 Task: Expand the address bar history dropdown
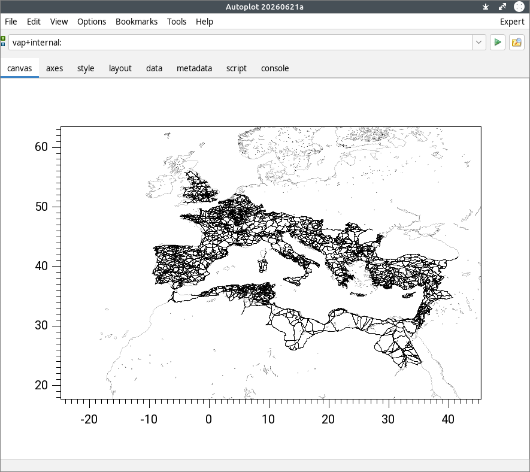[x=479, y=42]
